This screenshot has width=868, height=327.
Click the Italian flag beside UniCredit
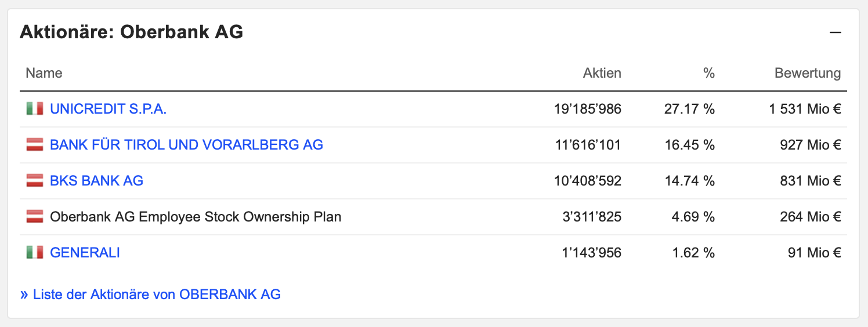tap(35, 109)
